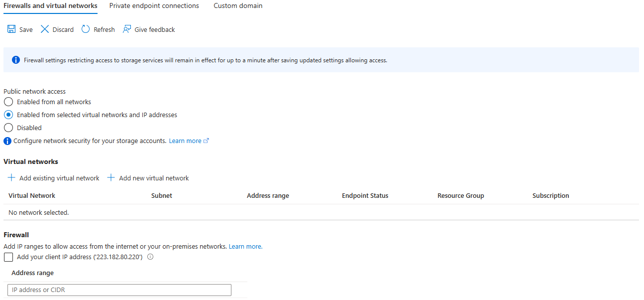Click the Refresh circular arrow icon
The image size is (644, 300).
pos(86,29)
